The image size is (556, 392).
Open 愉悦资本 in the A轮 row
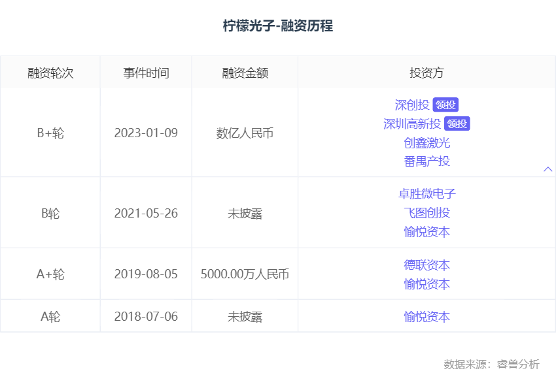pyautogui.click(x=427, y=317)
